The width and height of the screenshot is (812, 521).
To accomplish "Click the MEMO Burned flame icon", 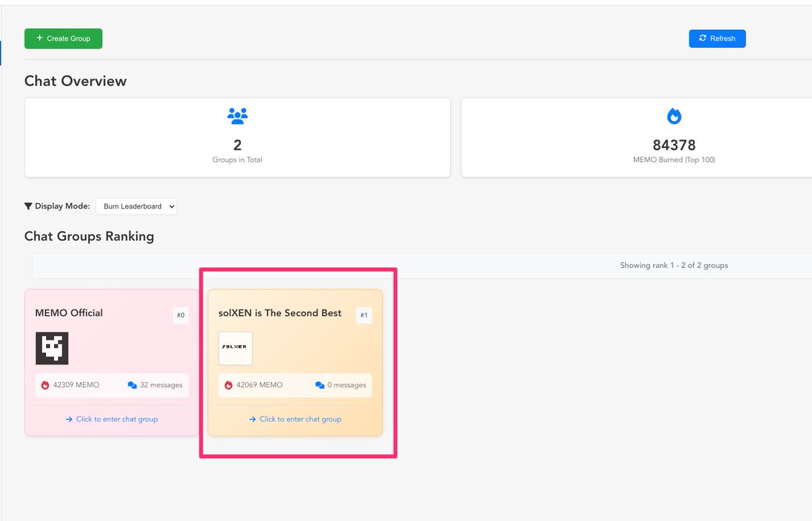I will (674, 116).
